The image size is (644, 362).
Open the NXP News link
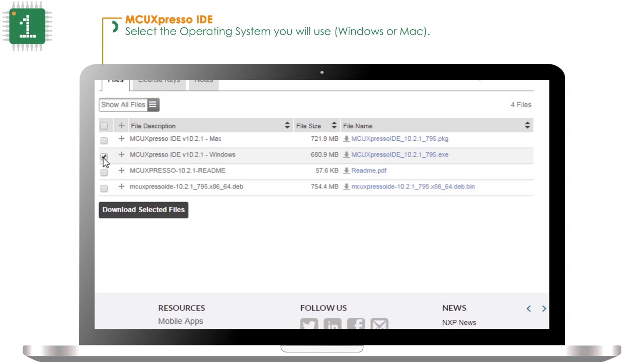point(459,323)
